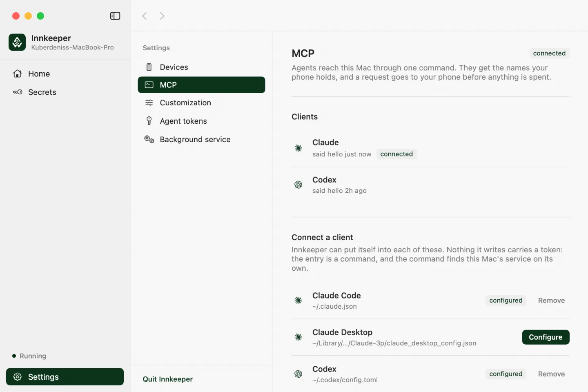Click the Innkeeper app logo
This screenshot has width=588, height=392.
click(17, 42)
